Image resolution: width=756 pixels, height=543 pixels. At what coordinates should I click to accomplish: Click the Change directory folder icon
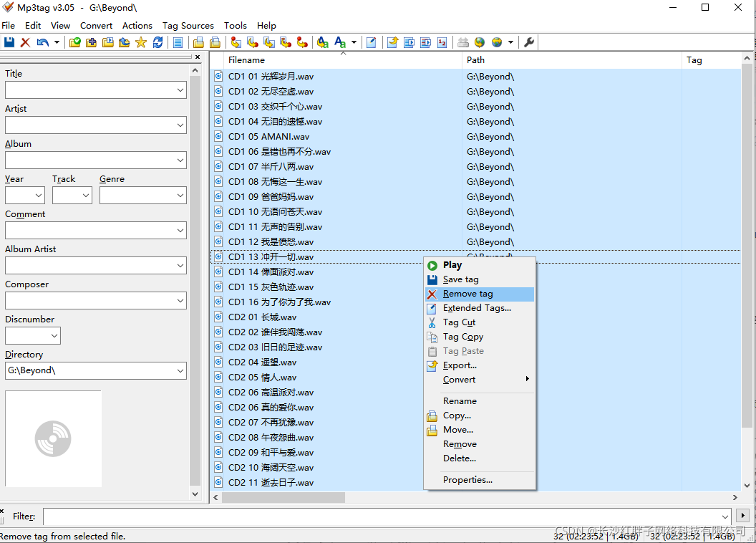[x=74, y=42]
